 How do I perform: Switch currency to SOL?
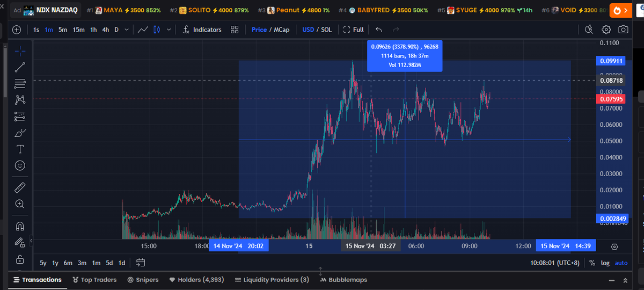pos(326,30)
